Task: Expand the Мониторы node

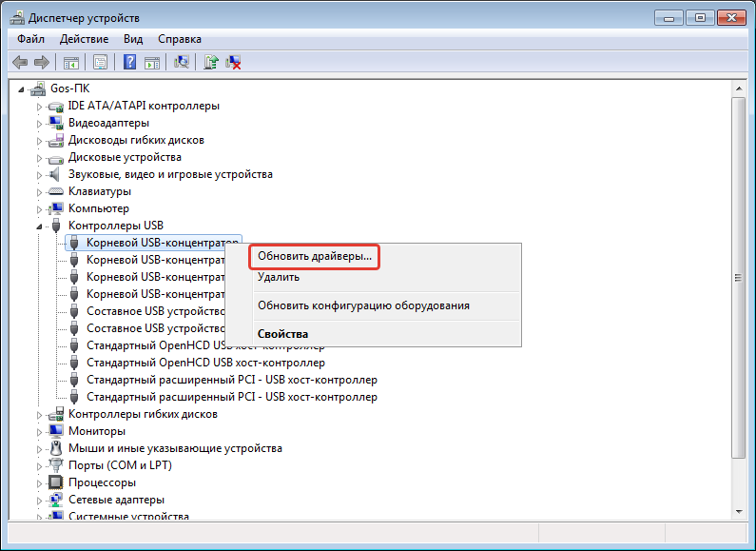Action: point(40,432)
